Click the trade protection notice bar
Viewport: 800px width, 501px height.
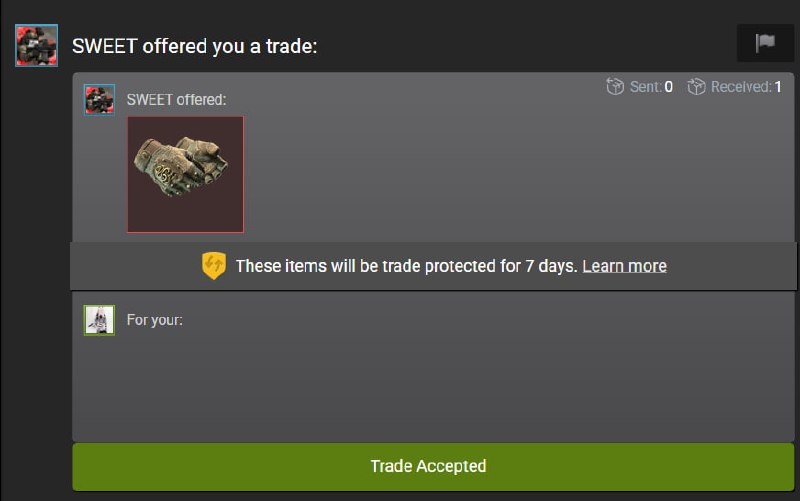tap(433, 266)
